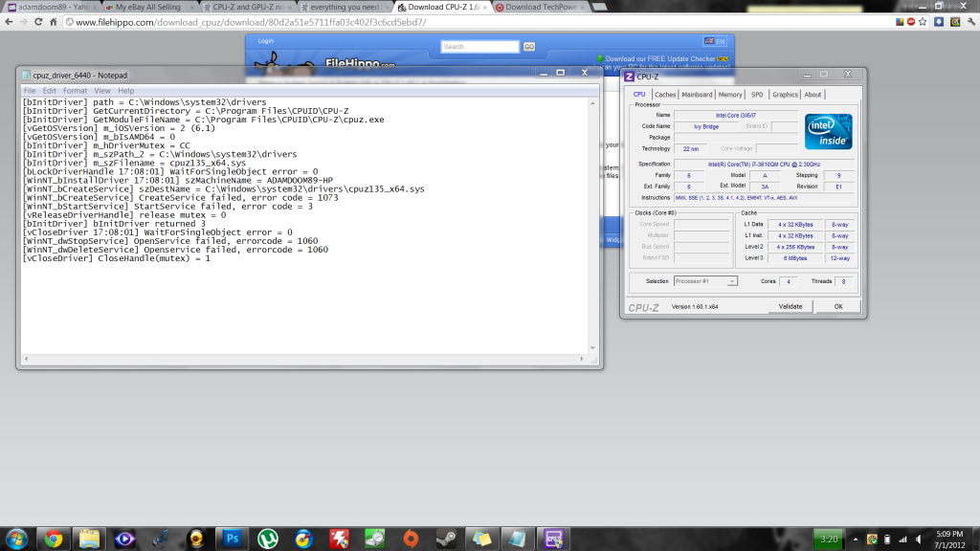Click Notepad horizontal scrollbar right arrow
Image resolution: width=980 pixels, height=551 pixels.
point(582,360)
